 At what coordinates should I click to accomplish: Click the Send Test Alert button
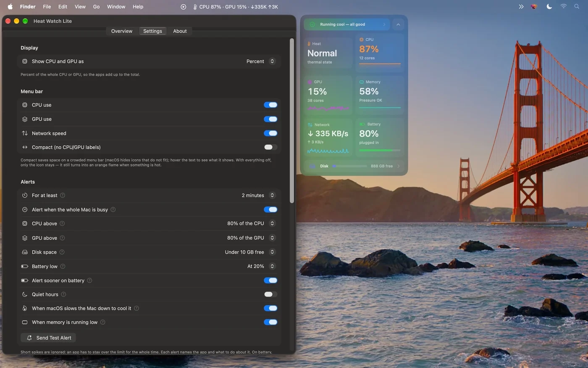48,338
